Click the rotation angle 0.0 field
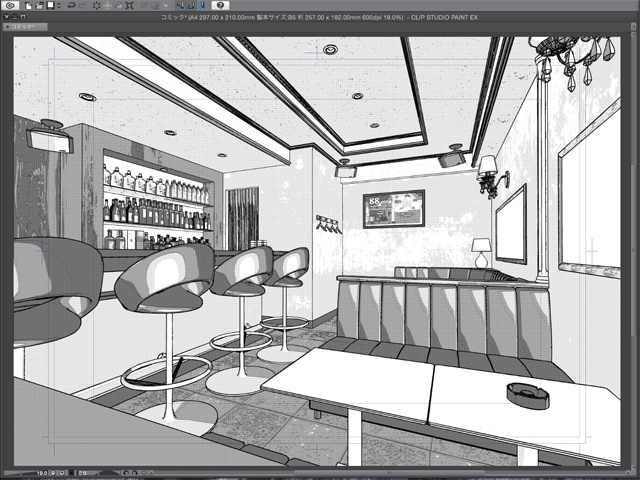 tap(82, 473)
